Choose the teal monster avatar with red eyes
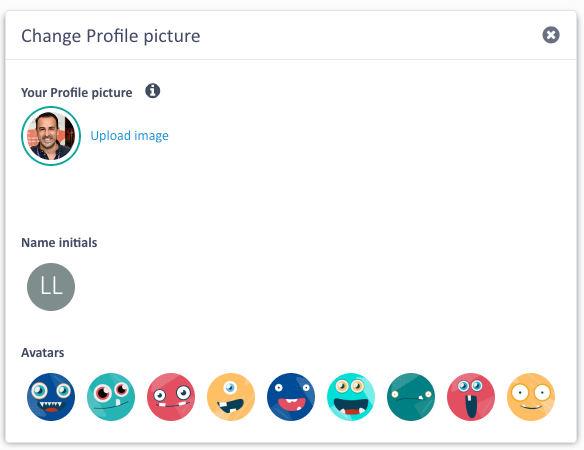 (x=111, y=397)
